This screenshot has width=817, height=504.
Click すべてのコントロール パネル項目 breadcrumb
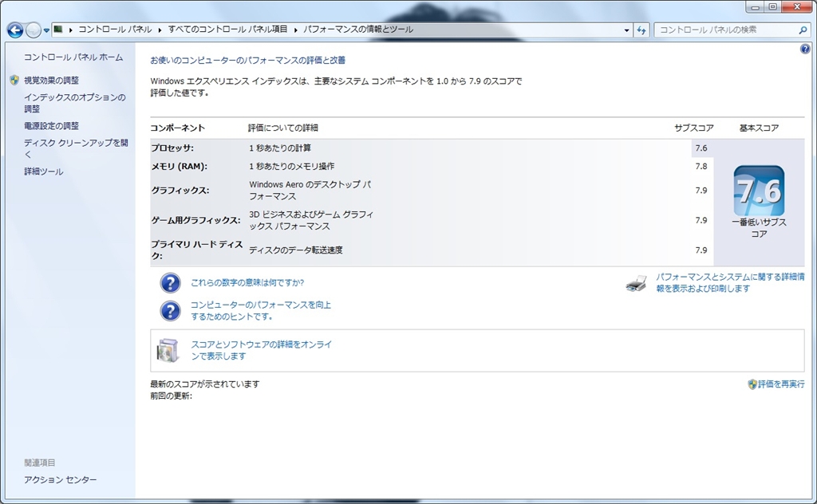(227, 30)
